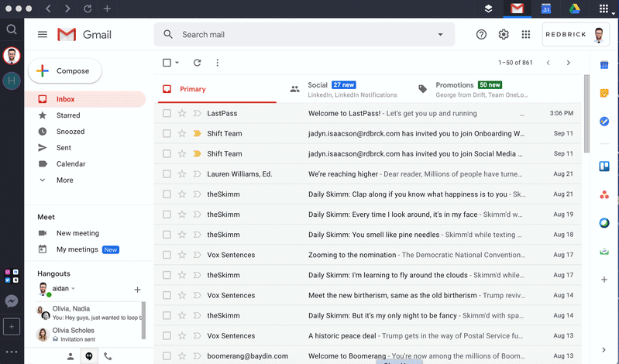Expand the More label list
Viewport: 619px width, 364px height.
tap(64, 180)
